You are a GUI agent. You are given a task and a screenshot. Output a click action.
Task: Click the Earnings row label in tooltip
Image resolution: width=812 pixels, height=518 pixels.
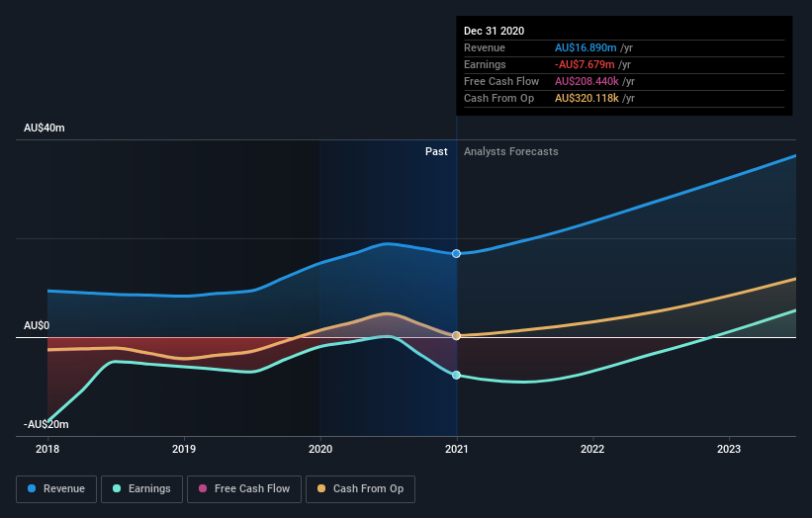(485, 64)
